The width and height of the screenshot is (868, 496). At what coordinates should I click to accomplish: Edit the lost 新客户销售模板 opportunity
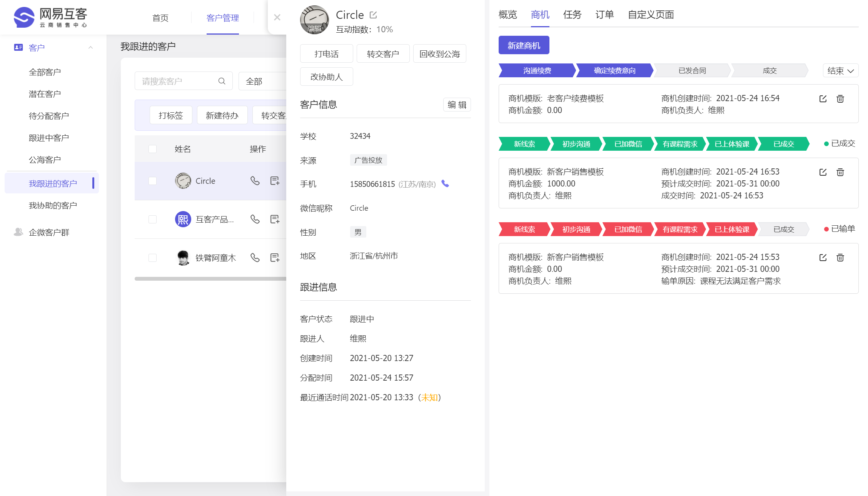coord(823,258)
